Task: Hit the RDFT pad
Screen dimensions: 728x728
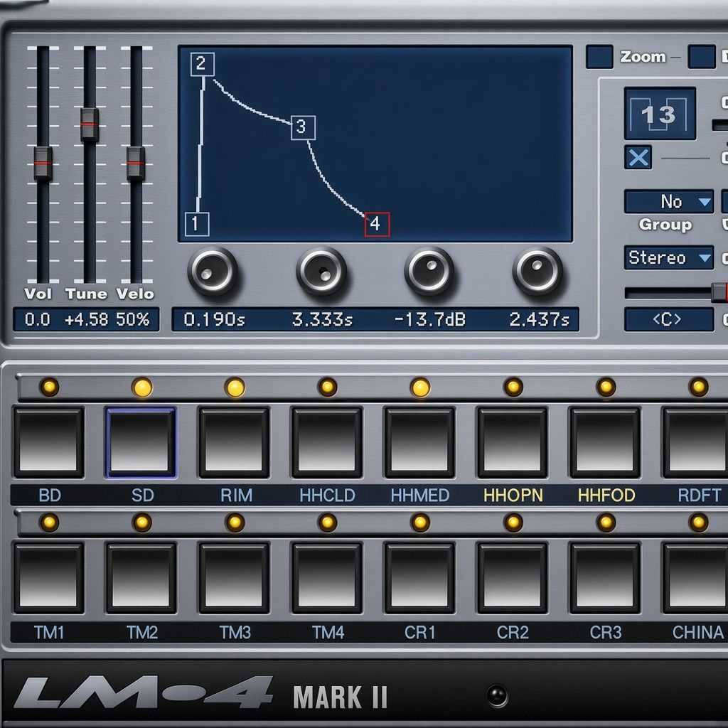Action: point(695,442)
